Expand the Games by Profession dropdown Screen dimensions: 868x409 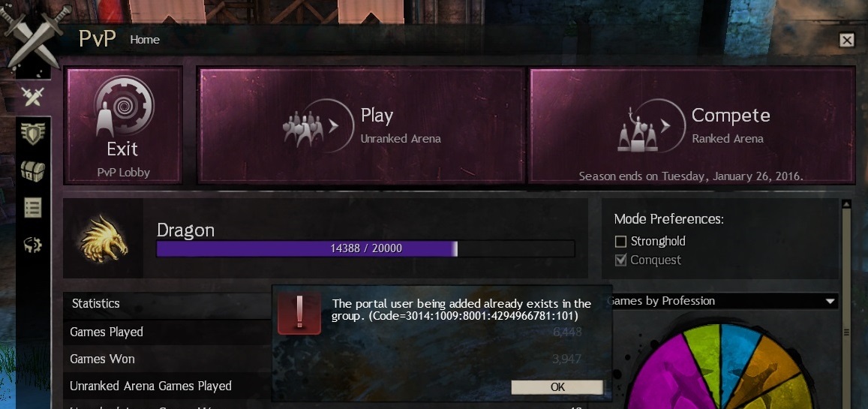tap(722, 301)
